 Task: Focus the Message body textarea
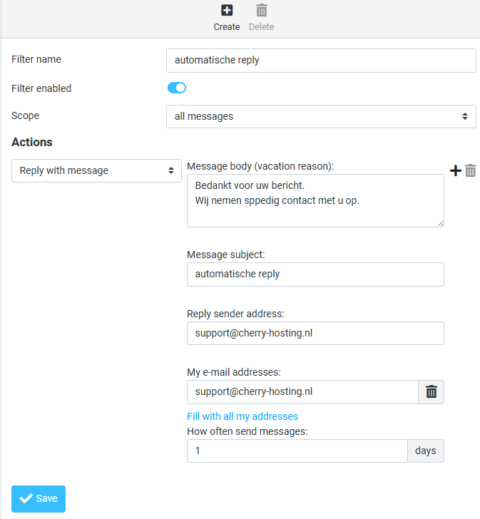point(315,201)
